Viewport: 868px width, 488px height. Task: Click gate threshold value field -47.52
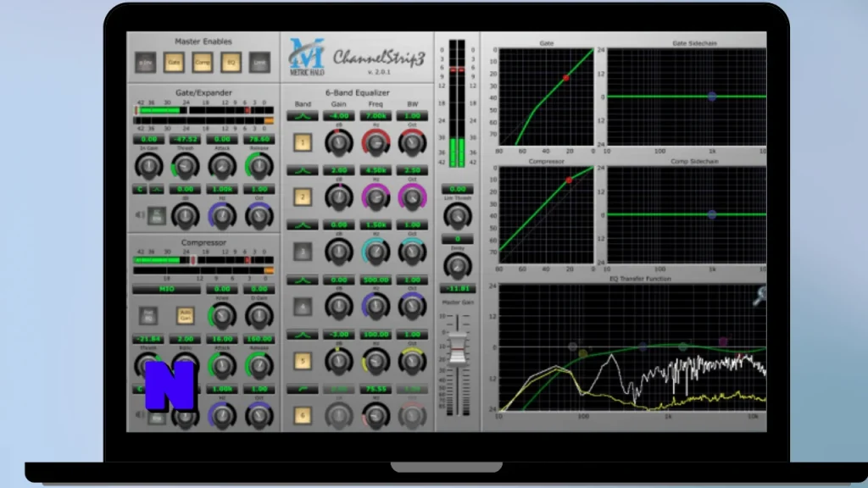pyautogui.click(x=185, y=140)
